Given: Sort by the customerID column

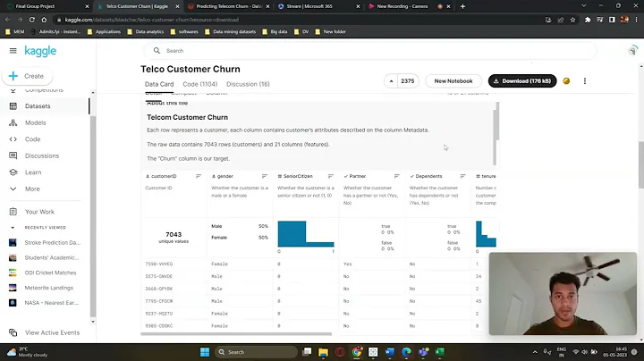Looking at the screenshot, I should coord(199,176).
